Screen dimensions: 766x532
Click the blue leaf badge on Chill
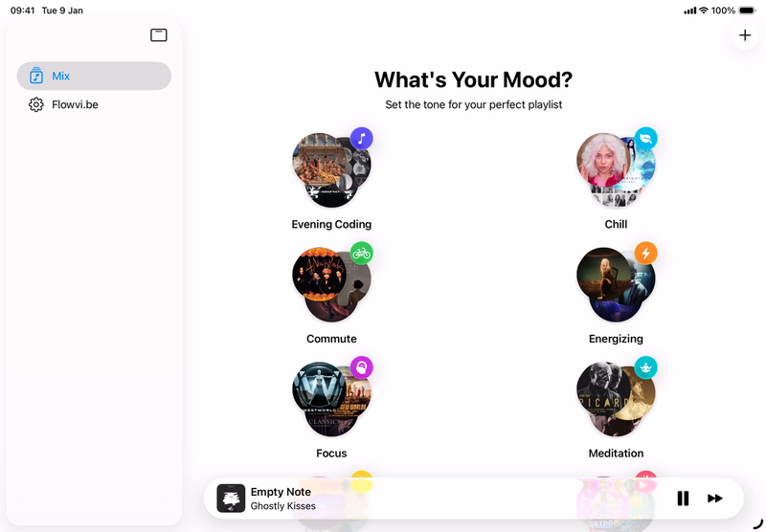[x=645, y=139]
